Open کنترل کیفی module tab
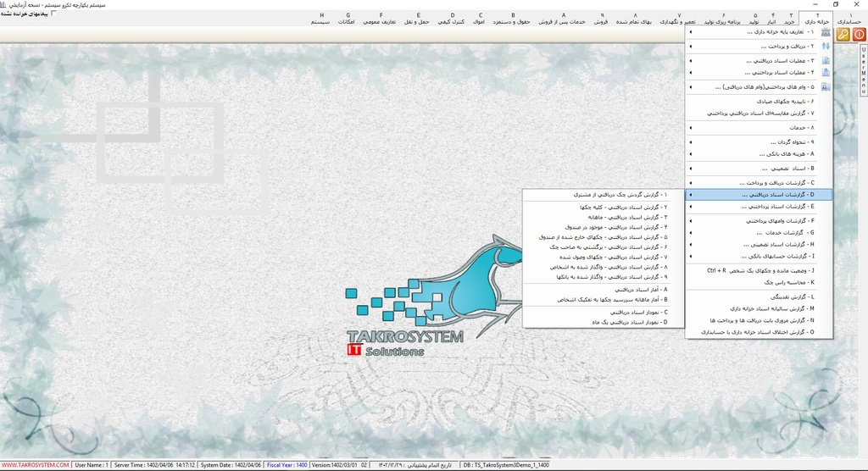 [451, 19]
